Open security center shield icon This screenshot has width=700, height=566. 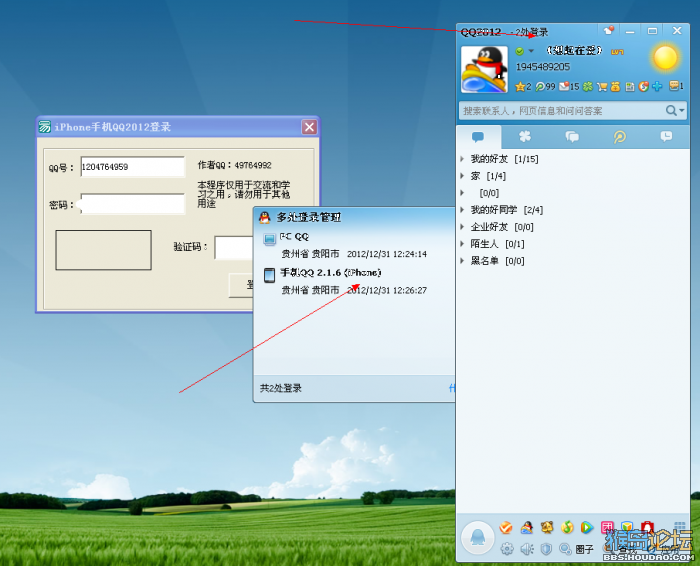tap(546, 549)
